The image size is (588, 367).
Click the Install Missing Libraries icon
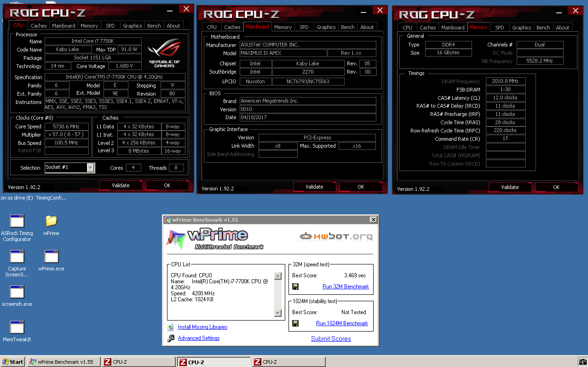(x=170, y=327)
